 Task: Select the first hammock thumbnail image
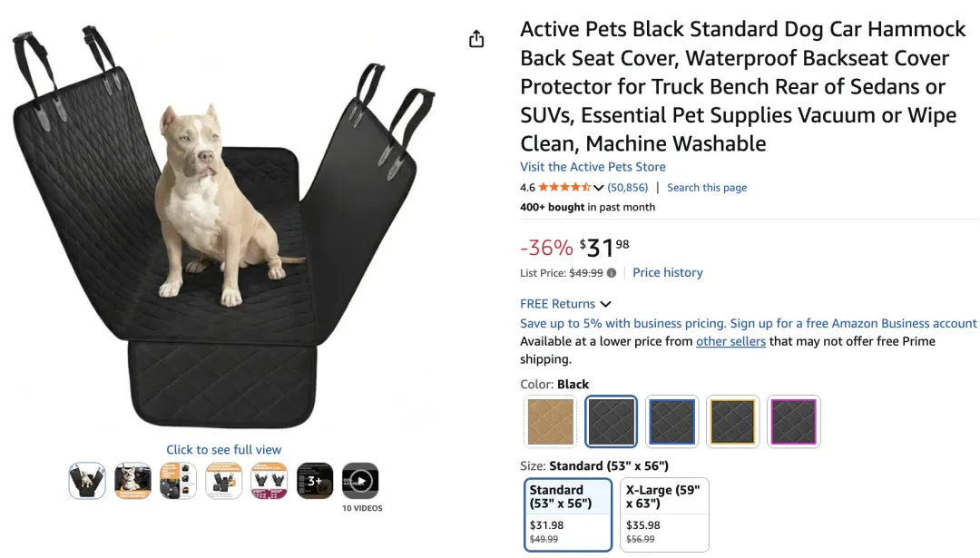click(x=87, y=481)
